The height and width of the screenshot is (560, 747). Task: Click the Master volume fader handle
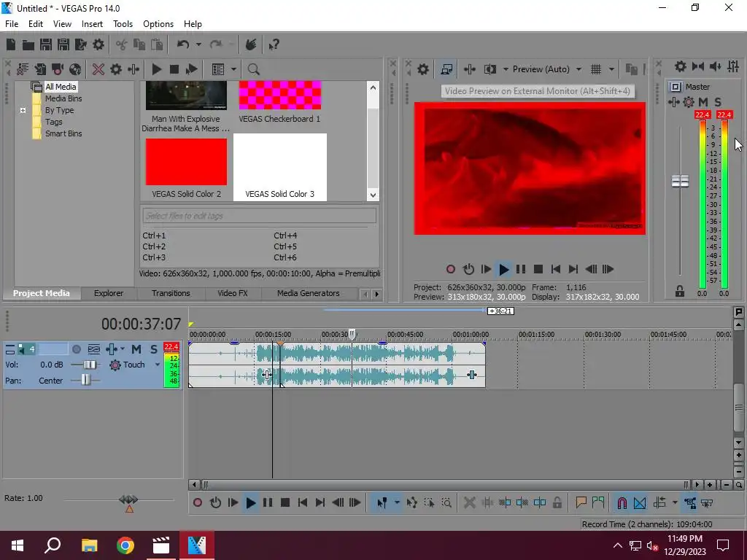click(681, 181)
